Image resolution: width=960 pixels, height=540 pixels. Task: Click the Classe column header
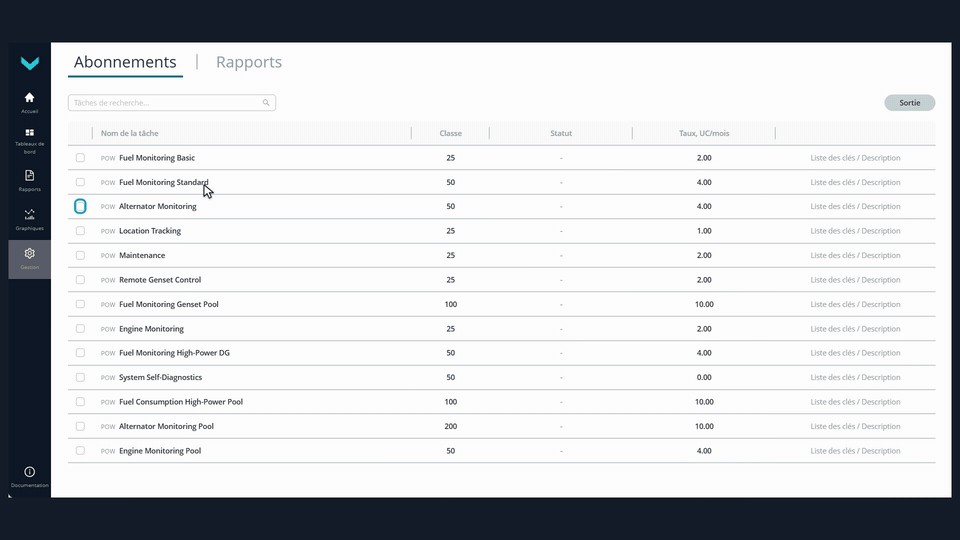tap(451, 133)
